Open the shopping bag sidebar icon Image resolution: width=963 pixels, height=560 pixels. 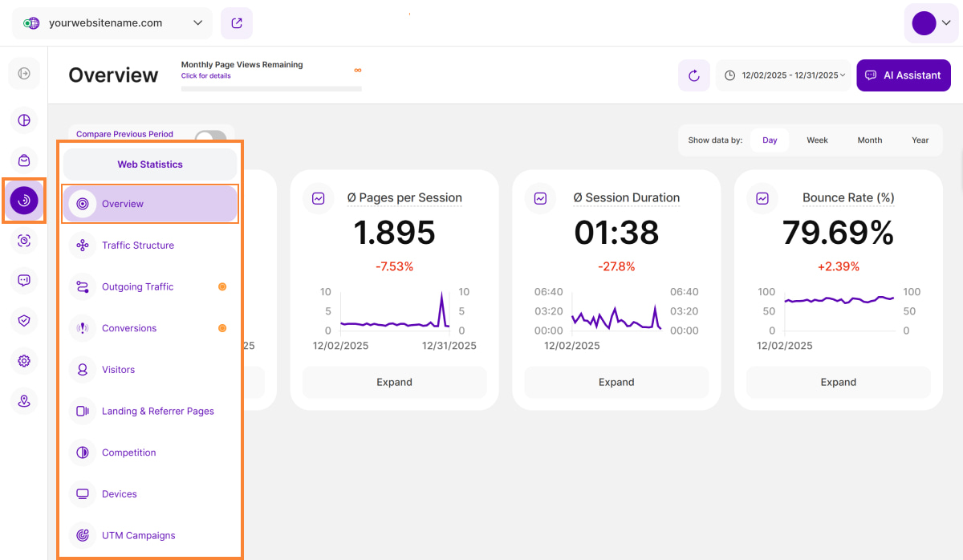[x=24, y=160]
